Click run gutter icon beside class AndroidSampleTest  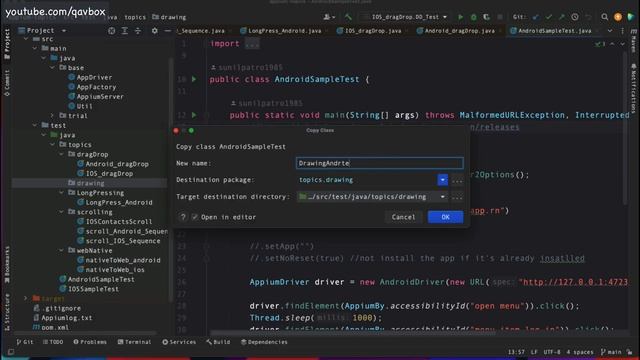(194, 79)
